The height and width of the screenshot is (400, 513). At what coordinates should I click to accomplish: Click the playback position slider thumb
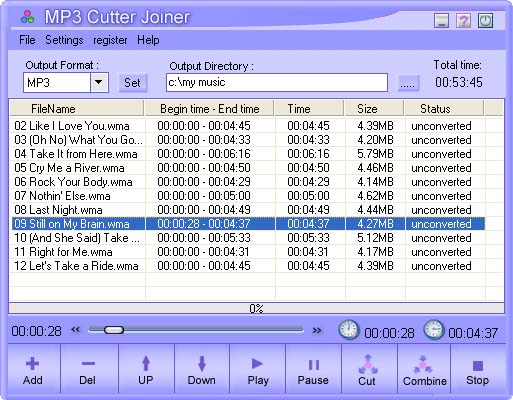114,330
